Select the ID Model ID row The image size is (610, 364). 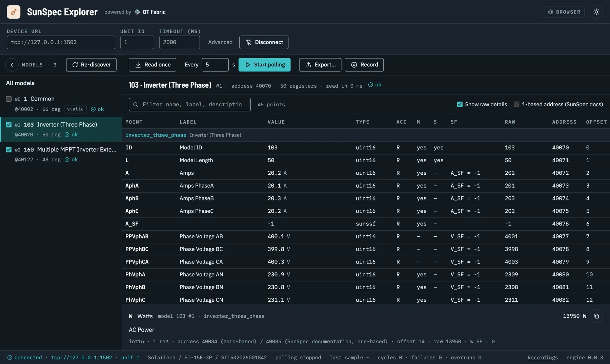coord(366,148)
